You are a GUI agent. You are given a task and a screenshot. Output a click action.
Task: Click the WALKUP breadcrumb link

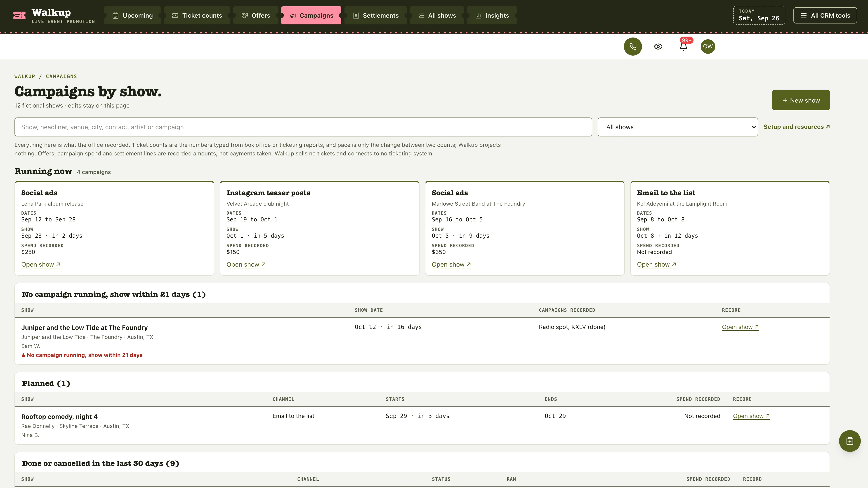click(x=25, y=76)
